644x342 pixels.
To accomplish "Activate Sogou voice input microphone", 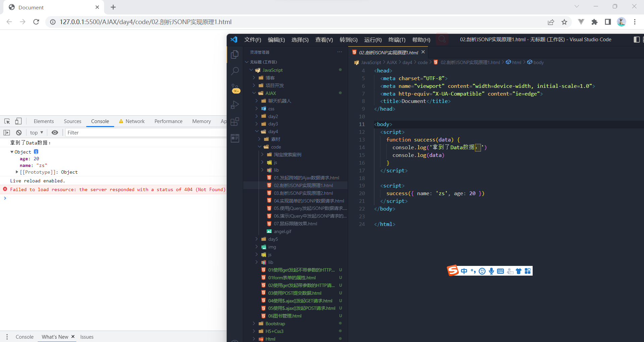I will [491, 271].
